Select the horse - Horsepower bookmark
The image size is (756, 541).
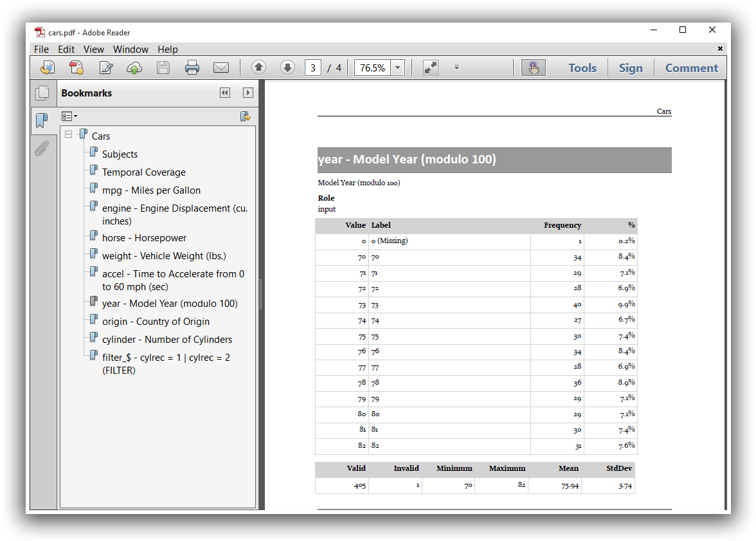(x=143, y=237)
